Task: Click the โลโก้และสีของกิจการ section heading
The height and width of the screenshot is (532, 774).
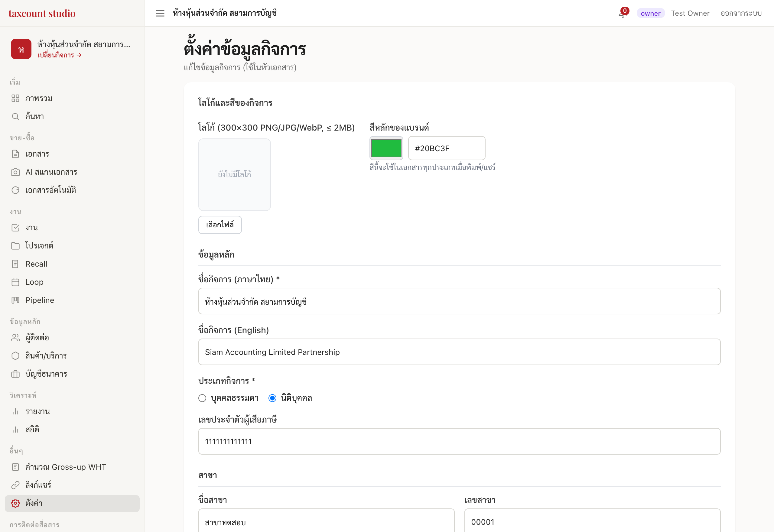Action: (235, 103)
